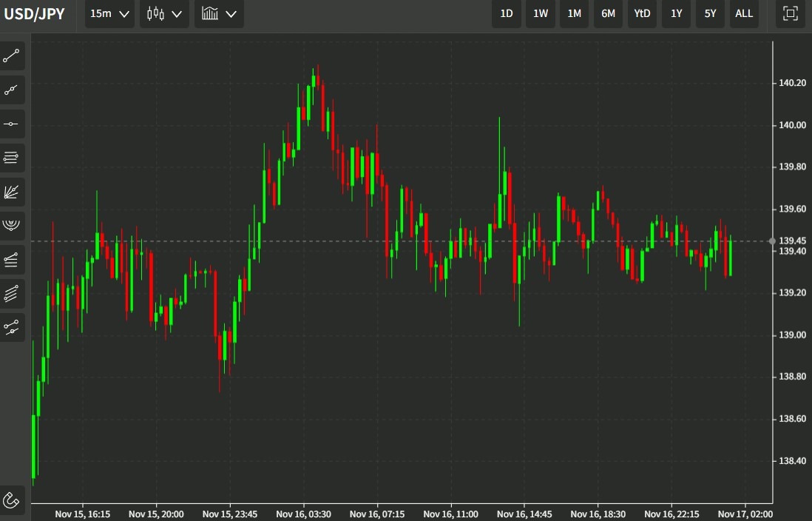Select the fan lines drawing tool
The height and width of the screenshot is (521, 812).
(x=11, y=192)
